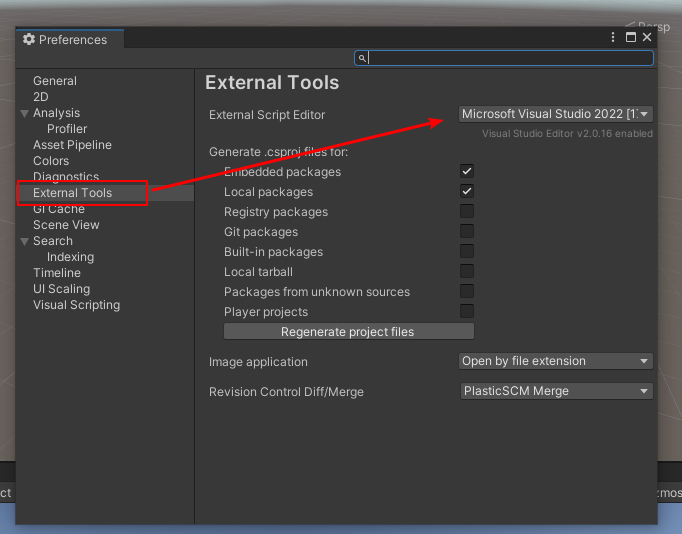
Task: Select External Tools category
Action: [73, 193]
